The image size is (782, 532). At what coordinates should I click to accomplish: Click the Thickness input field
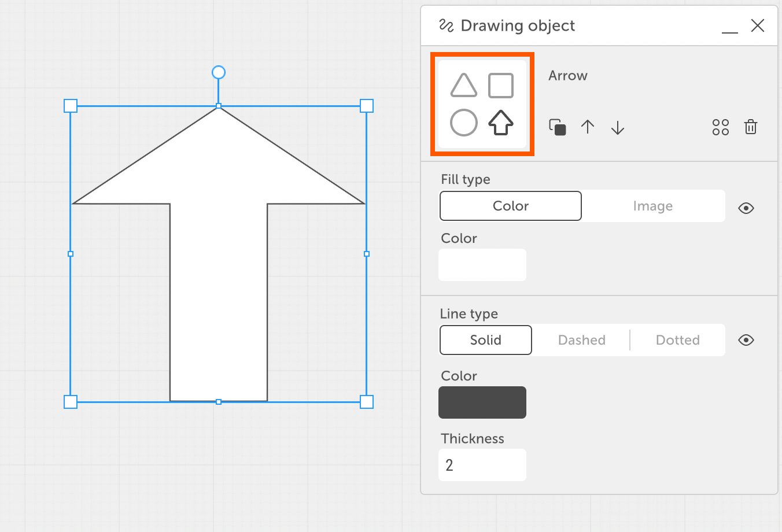[x=482, y=465]
